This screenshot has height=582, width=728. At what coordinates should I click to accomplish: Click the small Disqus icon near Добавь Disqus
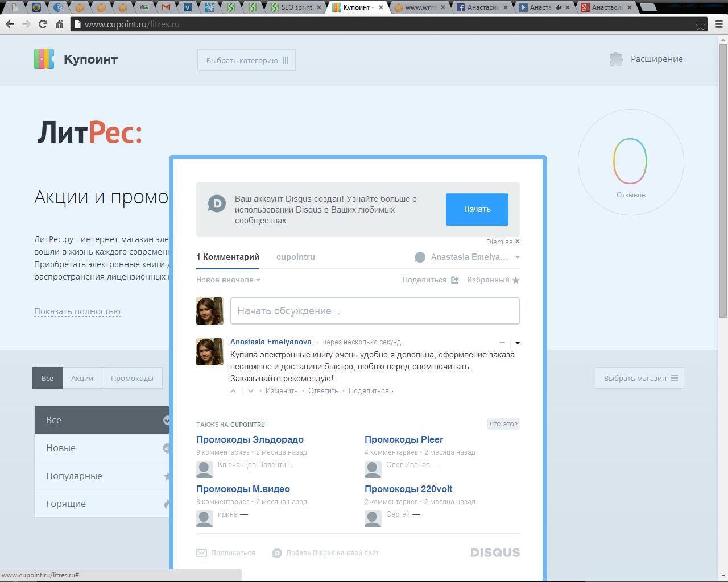[x=277, y=553]
